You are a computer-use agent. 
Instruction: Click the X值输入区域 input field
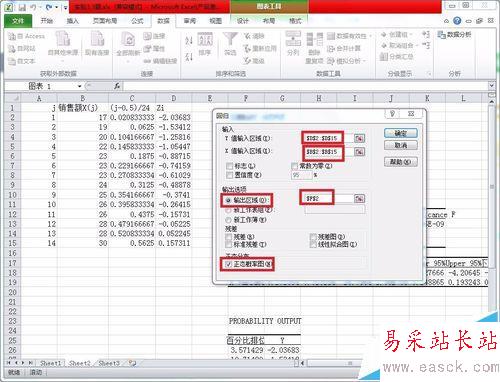(x=328, y=152)
